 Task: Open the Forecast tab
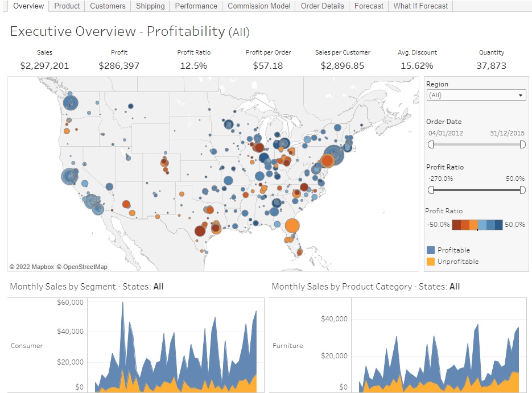coord(368,6)
